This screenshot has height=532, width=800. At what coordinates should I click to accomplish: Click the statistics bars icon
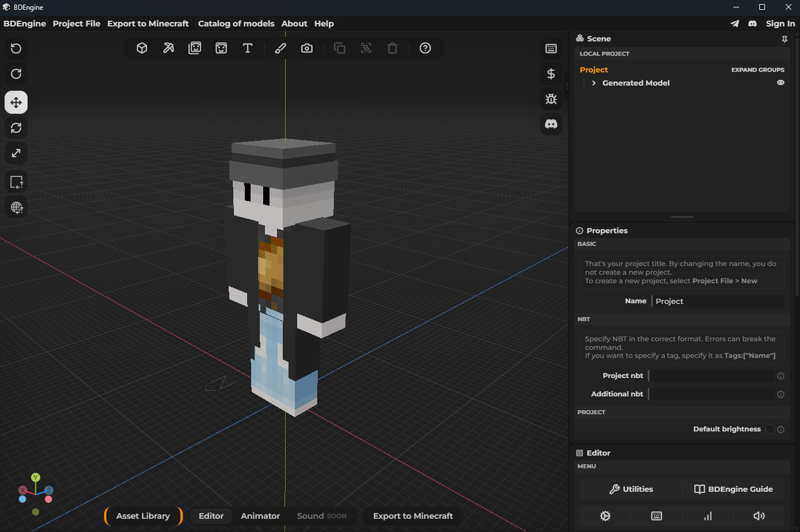click(x=707, y=516)
